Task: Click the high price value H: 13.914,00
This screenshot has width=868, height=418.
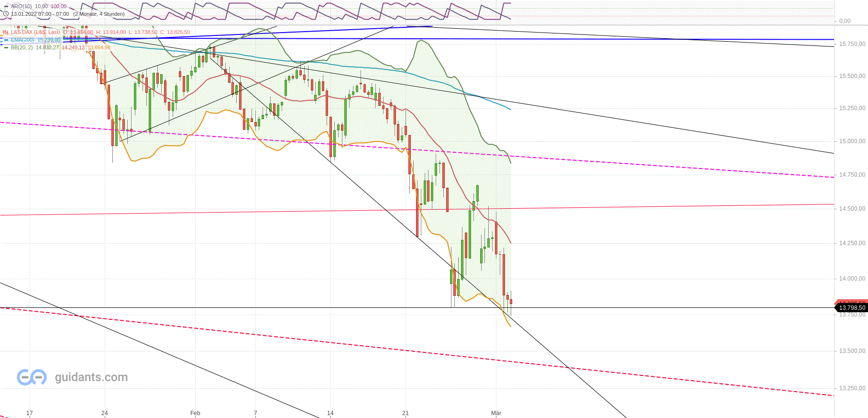Action: (x=111, y=32)
